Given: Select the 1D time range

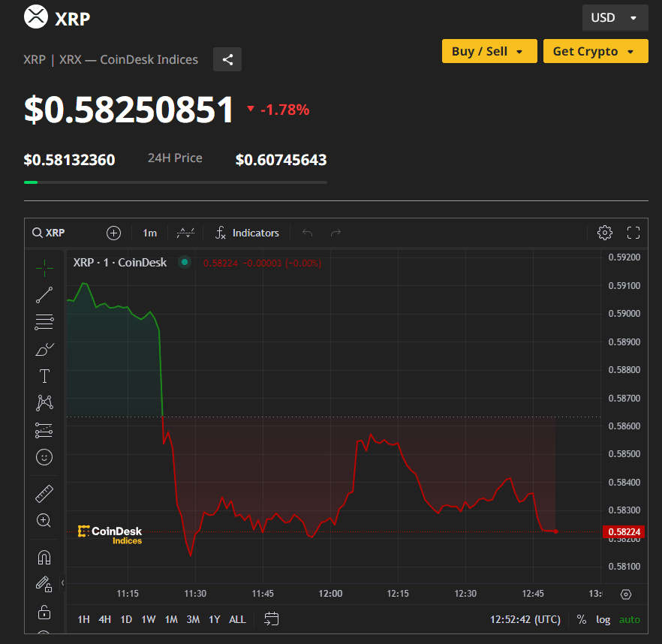Looking at the screenshot, I should pos(126,619).
